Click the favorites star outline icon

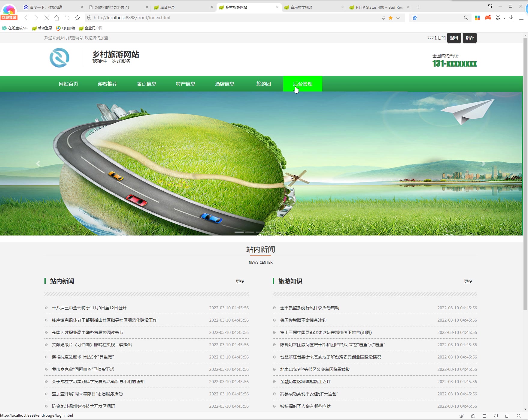pos(77,18)
